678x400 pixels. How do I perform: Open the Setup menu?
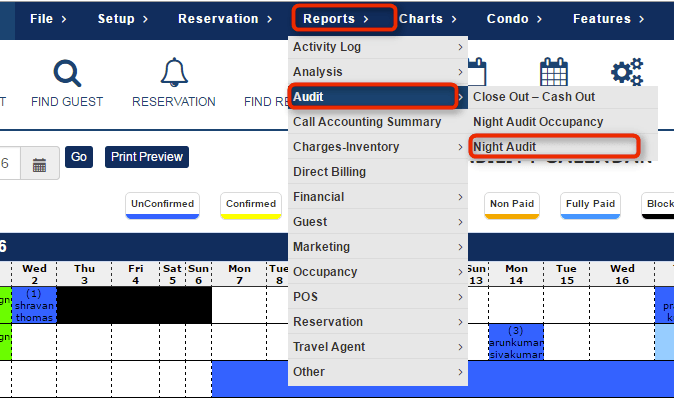(x=123, y=19)
